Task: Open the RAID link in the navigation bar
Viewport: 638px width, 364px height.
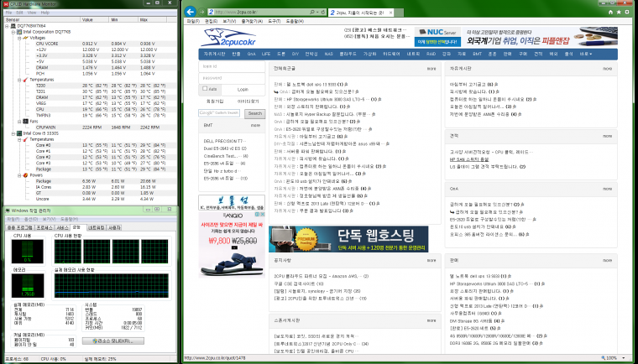Action: (431, 54)
